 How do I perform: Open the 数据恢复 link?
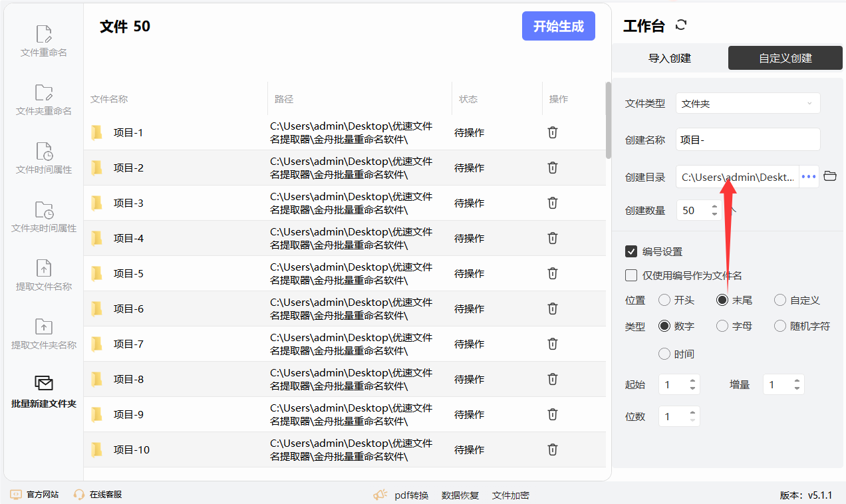[460, 495]
